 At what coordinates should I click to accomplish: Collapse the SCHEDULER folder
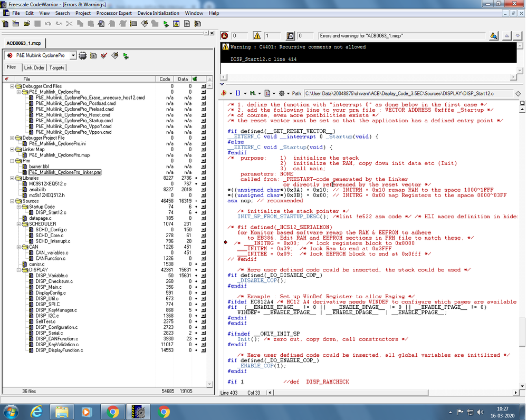pos(19,224)
